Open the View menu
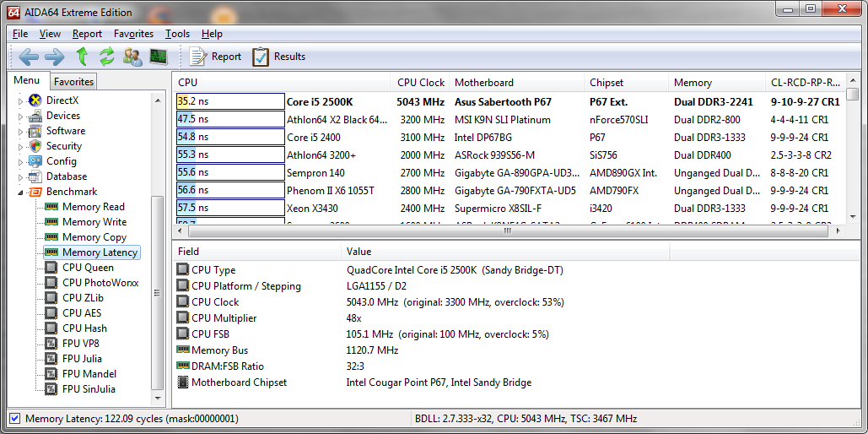This screenshot has height=434, width=868. pyautogui.click(x=51, y=34)
